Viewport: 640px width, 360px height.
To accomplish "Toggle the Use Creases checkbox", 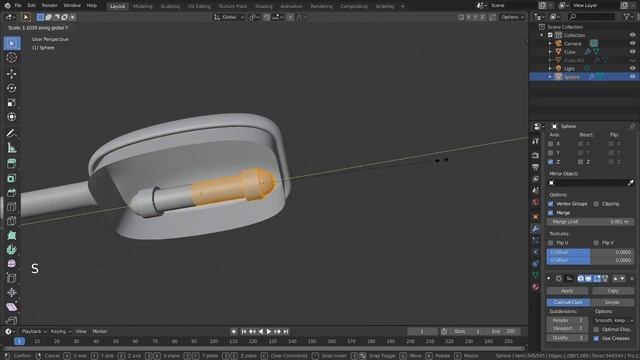I will click(x=596, y=338).
